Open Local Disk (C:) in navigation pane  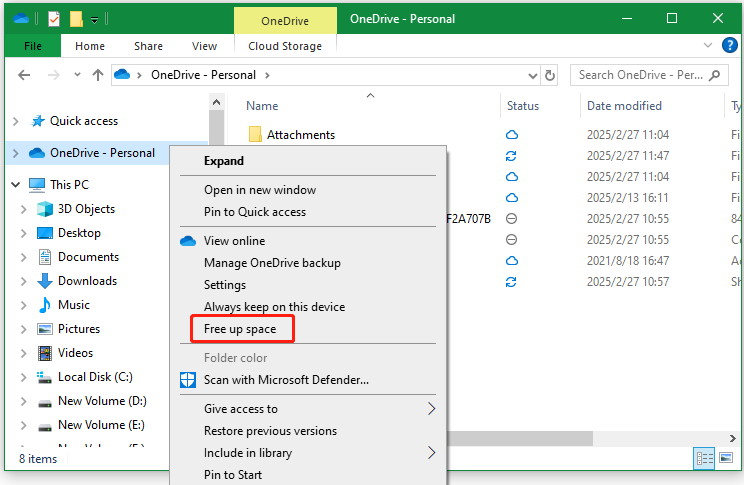click(95, 377)
